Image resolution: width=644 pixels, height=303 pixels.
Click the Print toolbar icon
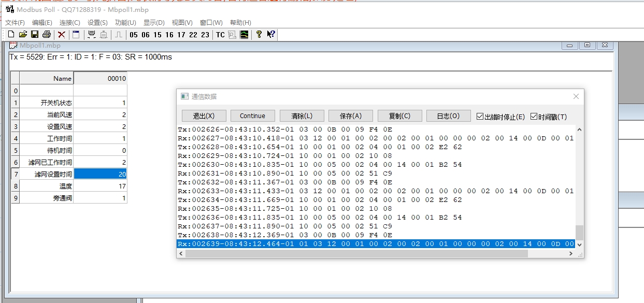pyautogui.click(x=47, y=35)
